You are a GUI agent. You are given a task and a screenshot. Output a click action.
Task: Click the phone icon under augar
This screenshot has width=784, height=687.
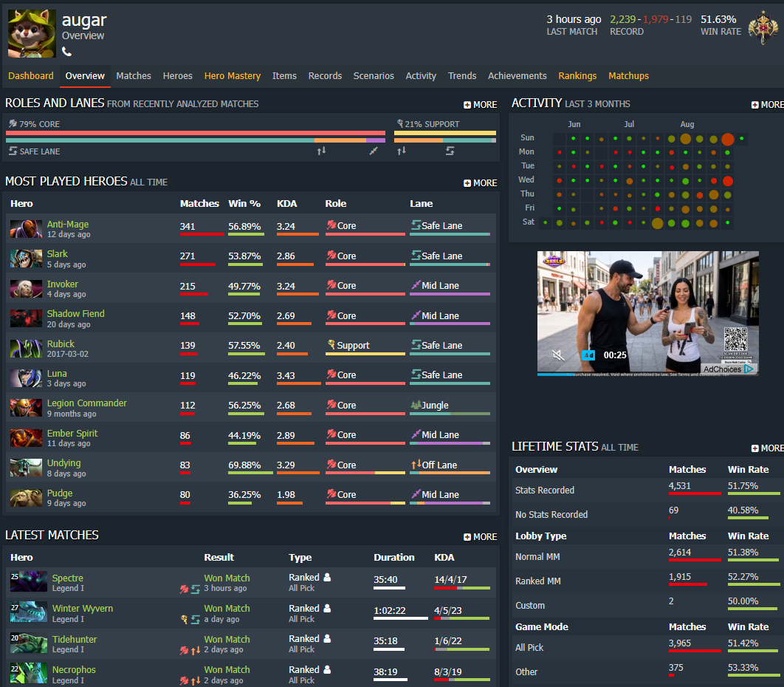tap(66, 52)
